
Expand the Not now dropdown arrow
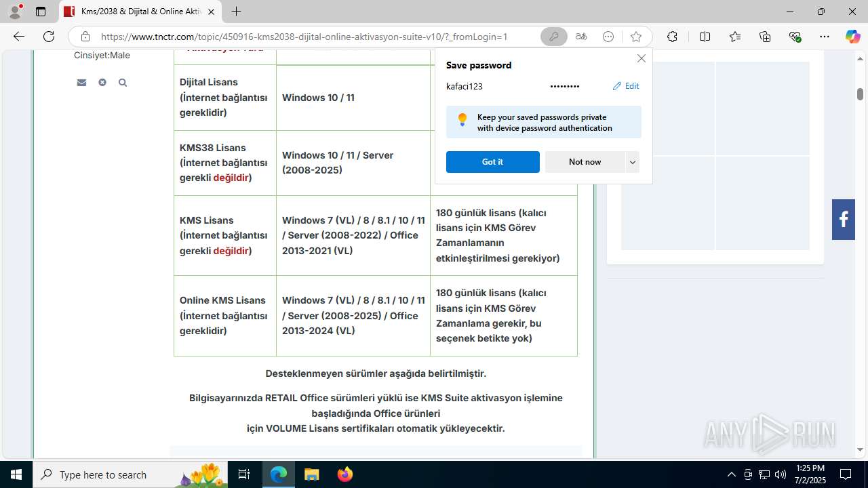(x=632, y=162)
